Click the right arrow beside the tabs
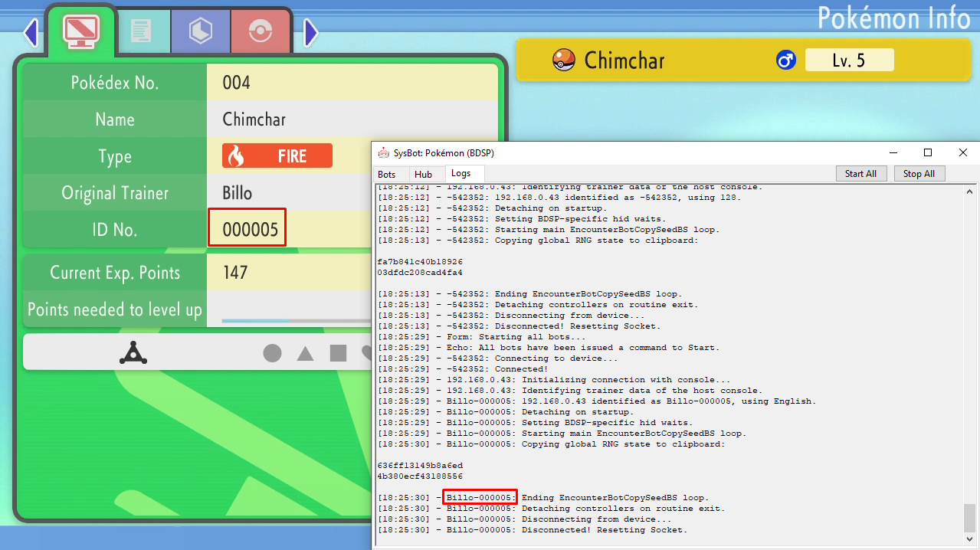 click(x=311, y=32)
